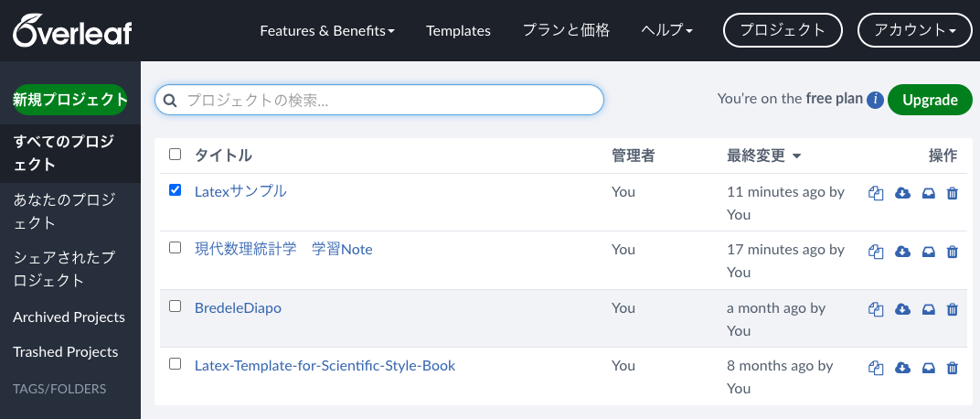This screenshot has height=419, width=980.
Task: Archive the 現代数理統計学 学習Note project
Action: click(928, 252)
